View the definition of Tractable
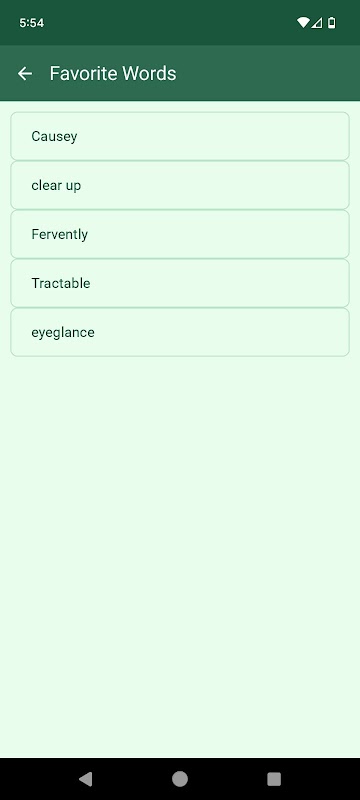This screenshot has height=800, width=360. [x=180, y=283]
